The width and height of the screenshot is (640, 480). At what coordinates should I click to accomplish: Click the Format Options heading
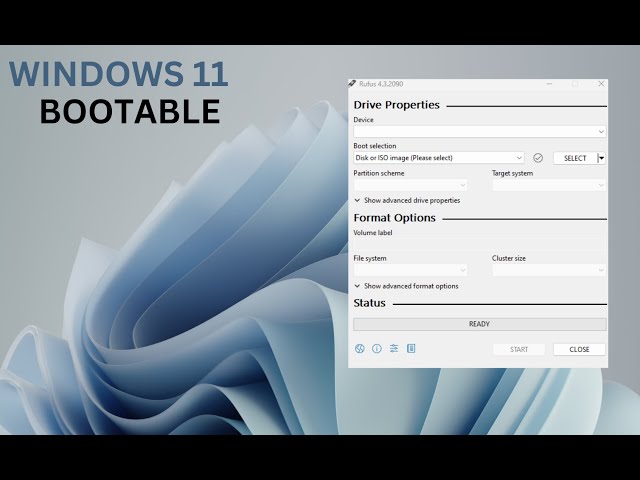(x=395, y=218)
